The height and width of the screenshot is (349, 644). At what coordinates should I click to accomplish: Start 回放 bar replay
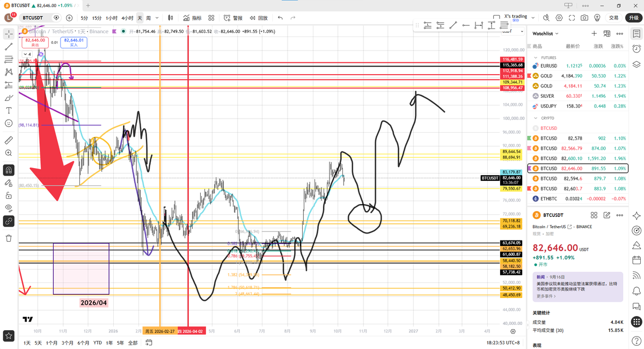[x=259, y=18]
